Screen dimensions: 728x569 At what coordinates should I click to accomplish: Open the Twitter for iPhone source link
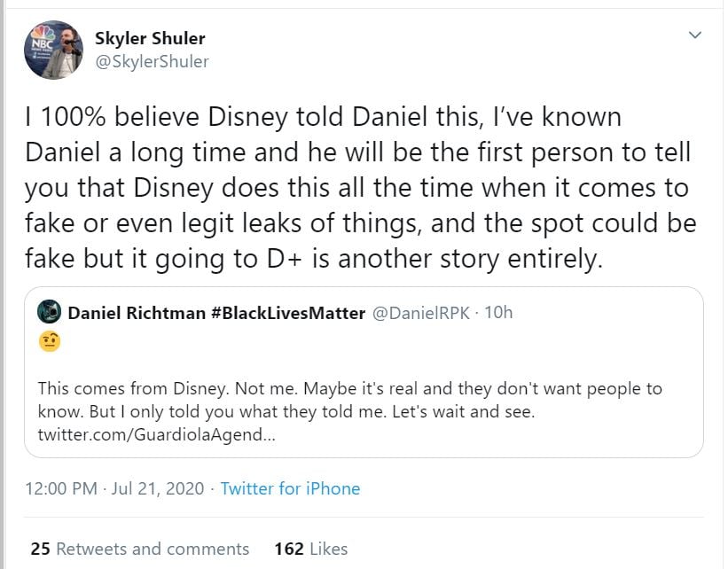290,488
